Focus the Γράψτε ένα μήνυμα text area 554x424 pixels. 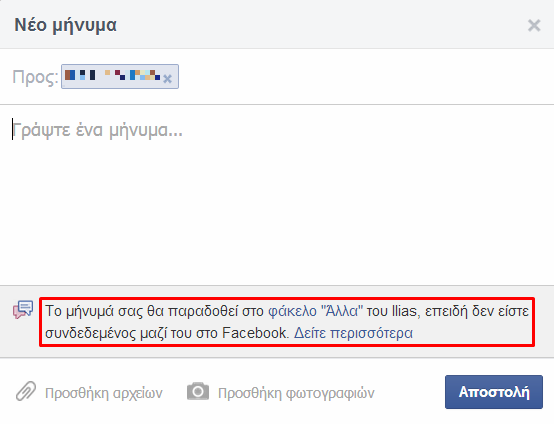(x=277, y=194)
